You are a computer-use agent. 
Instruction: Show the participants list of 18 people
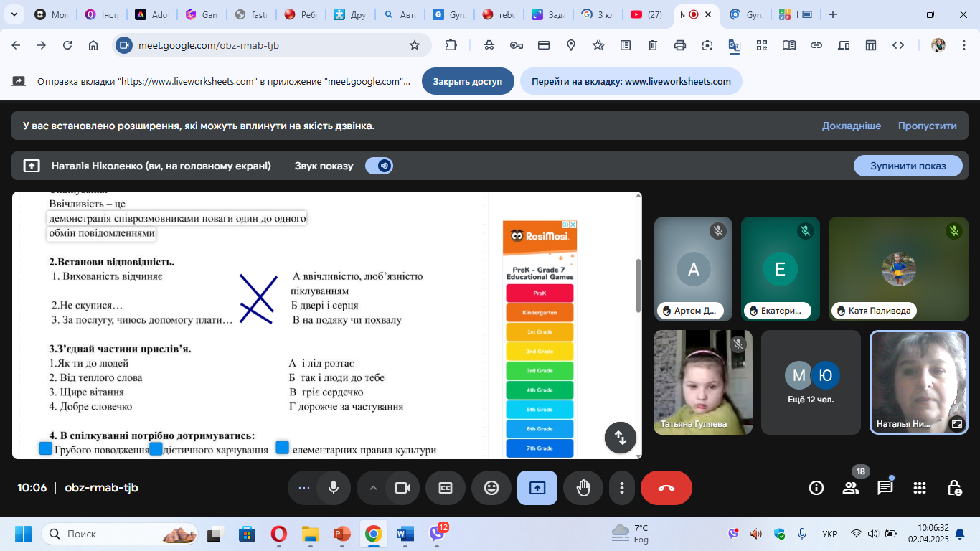851,488
